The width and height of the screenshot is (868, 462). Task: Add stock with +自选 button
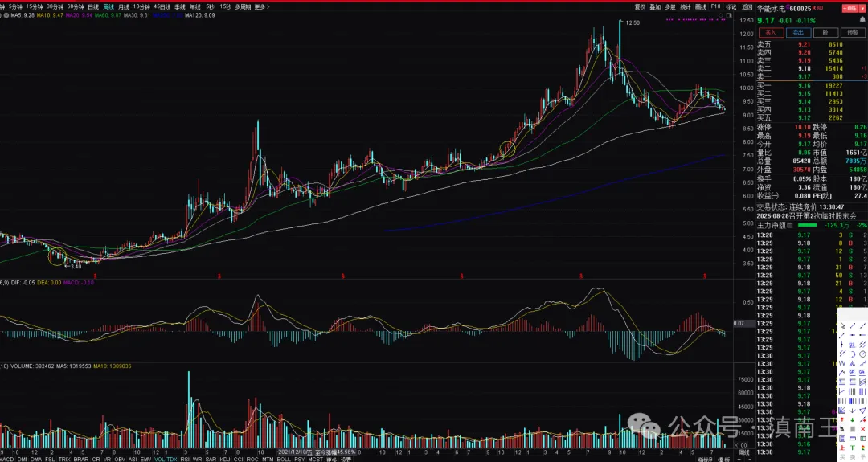click(849, 8)
